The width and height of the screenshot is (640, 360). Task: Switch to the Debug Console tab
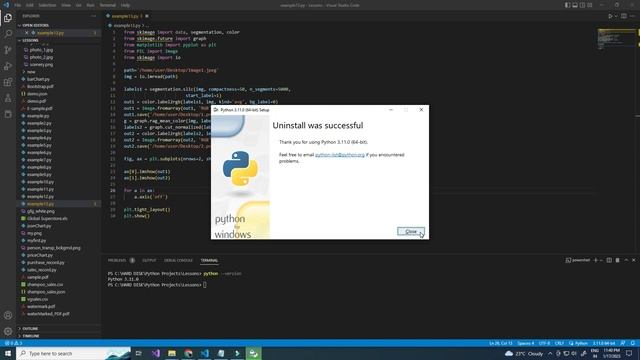click(178, 260)
